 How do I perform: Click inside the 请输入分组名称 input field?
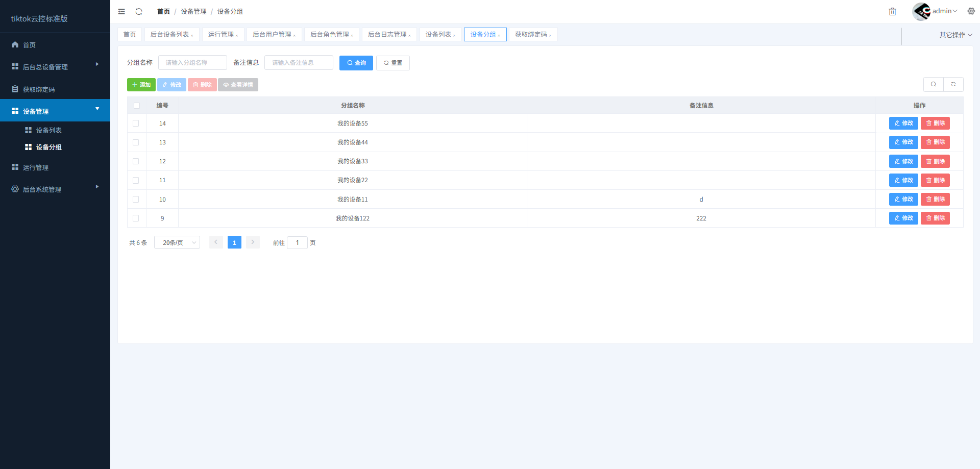(192, 62)
